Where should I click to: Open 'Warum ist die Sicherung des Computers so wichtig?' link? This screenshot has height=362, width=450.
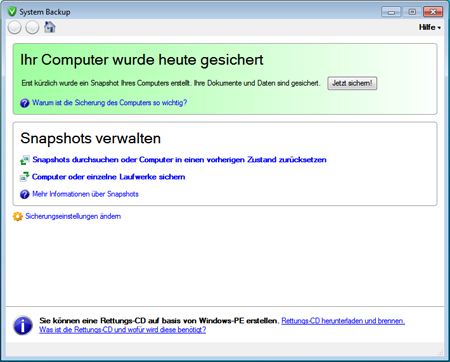pyautogui.click(x=110, y=103)
